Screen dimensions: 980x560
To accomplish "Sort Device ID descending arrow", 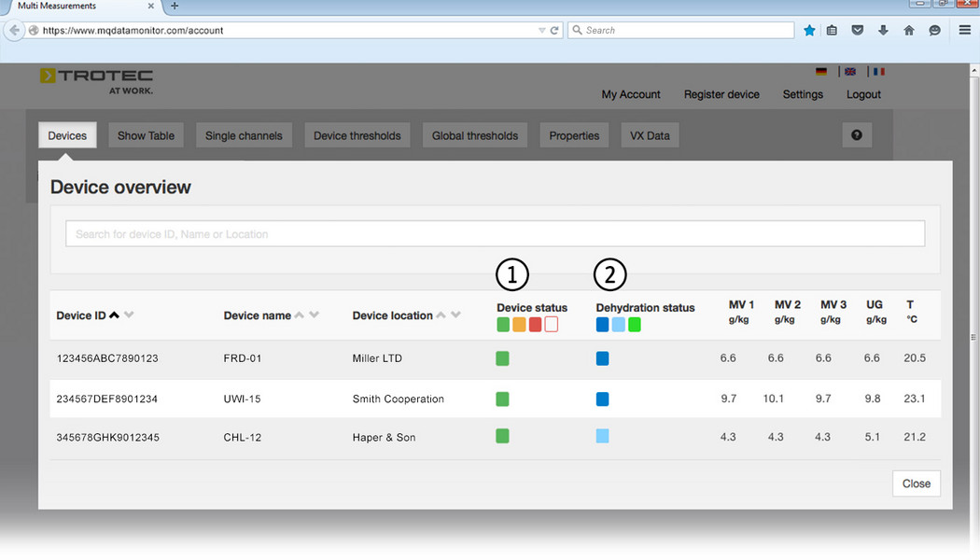I will tap(129, 315).
